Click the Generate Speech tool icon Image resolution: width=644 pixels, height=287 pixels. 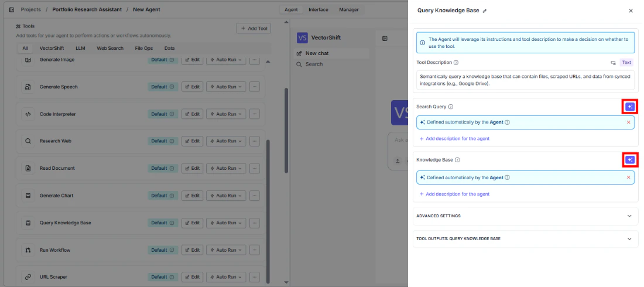coord(28,87)
